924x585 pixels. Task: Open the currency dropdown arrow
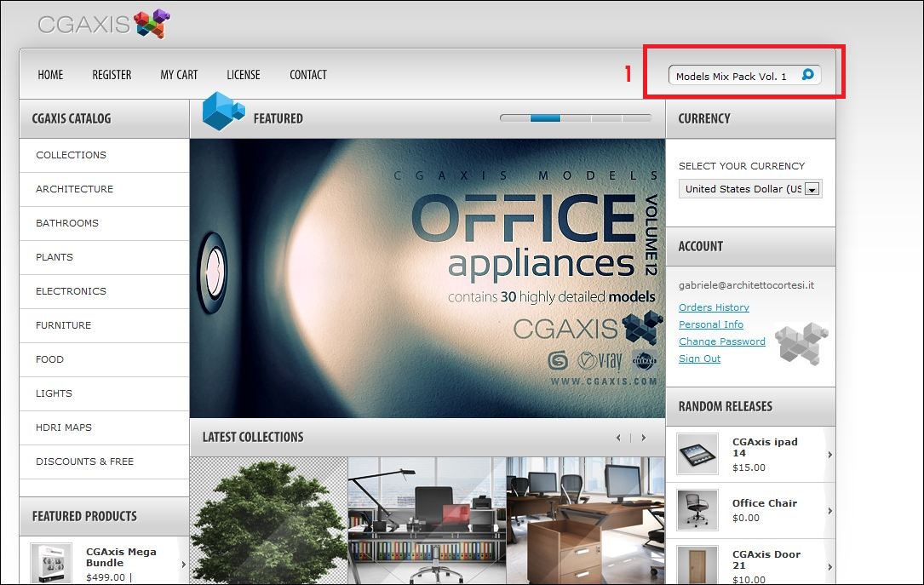812,189
